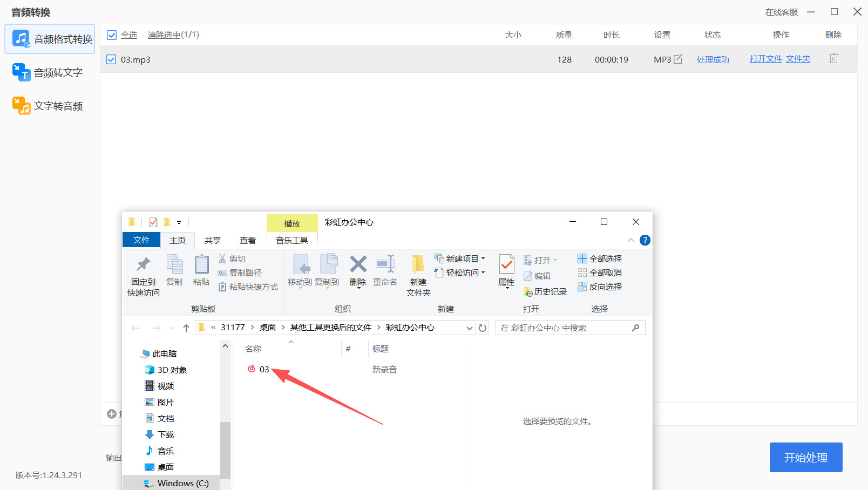Click 复制路径 copy path in the ribbon
The image size is (868, 490).
point(240,273)
